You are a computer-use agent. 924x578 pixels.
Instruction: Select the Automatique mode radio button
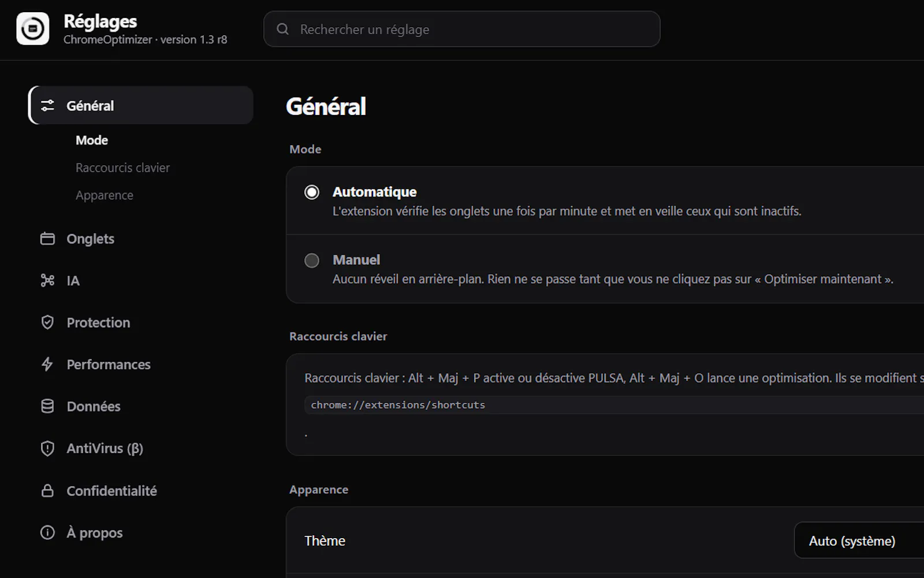(x=312, y=192)
